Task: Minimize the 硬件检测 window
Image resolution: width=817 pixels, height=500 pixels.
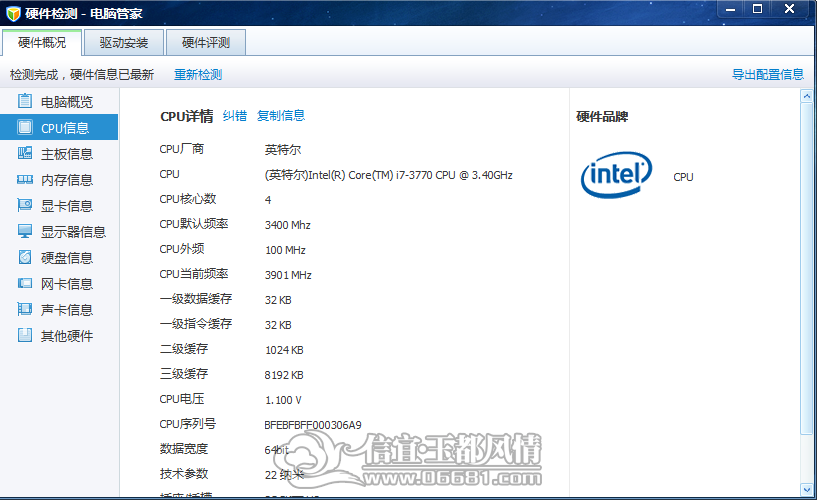Action: pyautogui.click(x=731, y=9)
